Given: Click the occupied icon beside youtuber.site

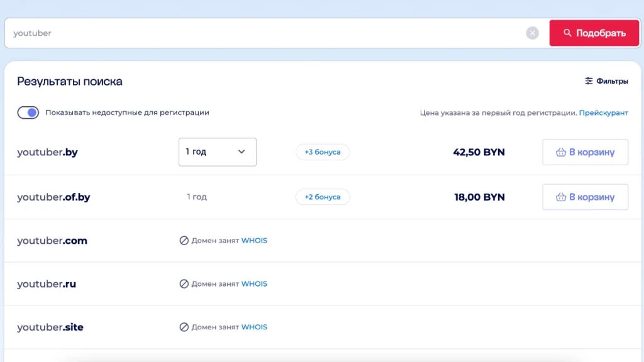Looking at the screenshot, I should tap(184, 327).
